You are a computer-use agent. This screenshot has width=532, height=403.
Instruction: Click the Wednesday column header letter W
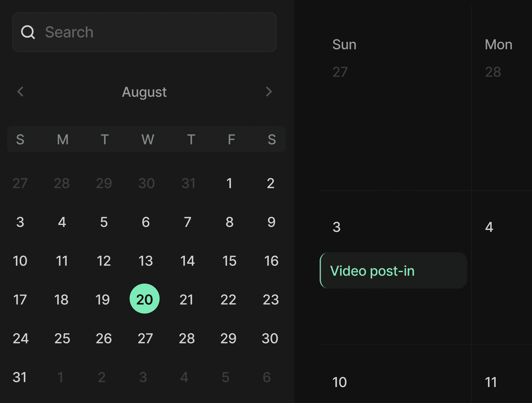point(147,140)
